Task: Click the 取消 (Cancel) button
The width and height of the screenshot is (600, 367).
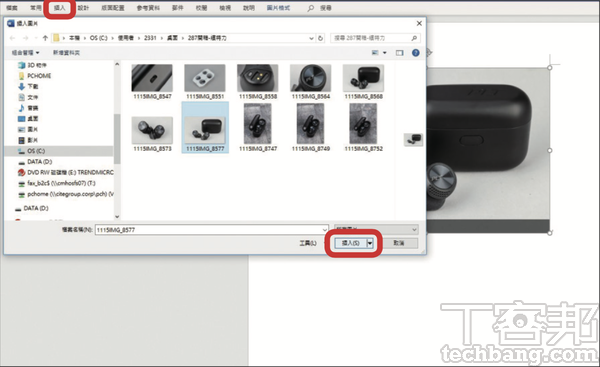Action: (399, 243)
